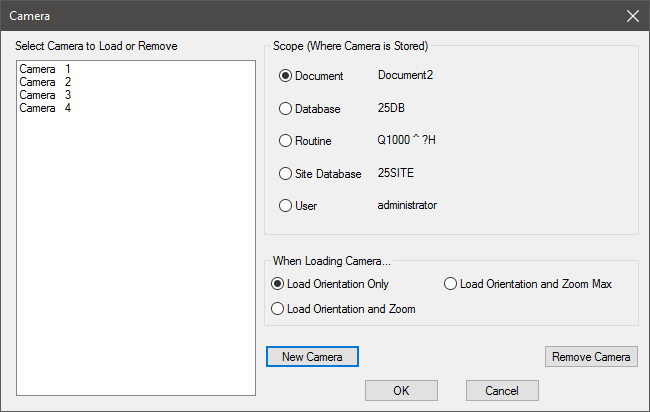Select Load Orientation and Zoom option
Image resolution: width=650 pixels, height=412 pixels.
tap(278, 309)
